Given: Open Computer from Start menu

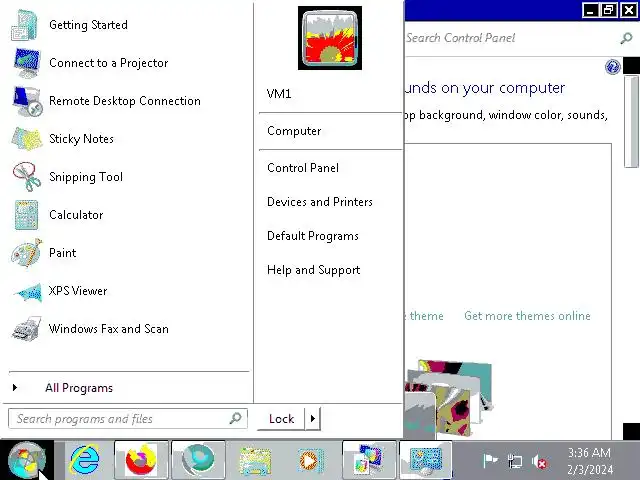Looking at the screenshot, I should point(294,131).
